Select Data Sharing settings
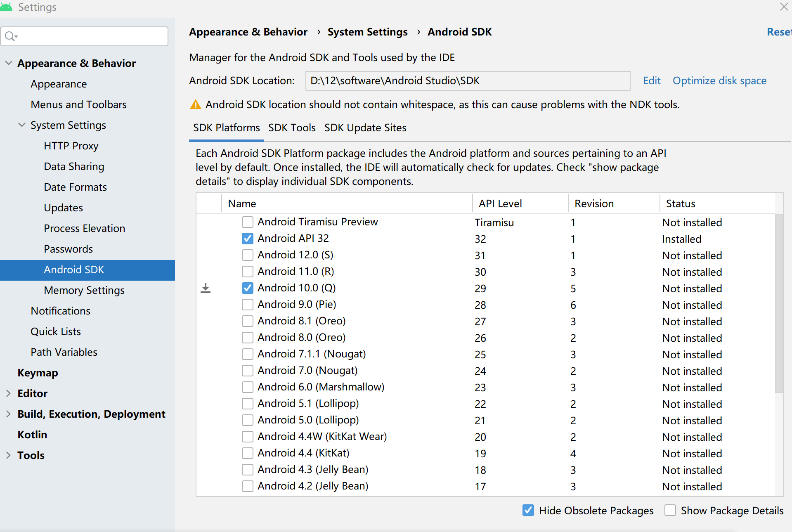 [74, 166]
